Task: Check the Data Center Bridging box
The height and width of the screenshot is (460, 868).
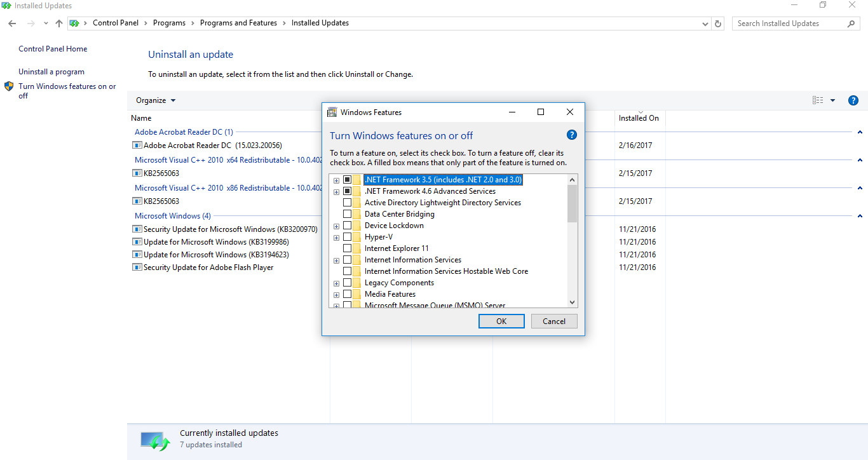Action: [x=347, y=214]
